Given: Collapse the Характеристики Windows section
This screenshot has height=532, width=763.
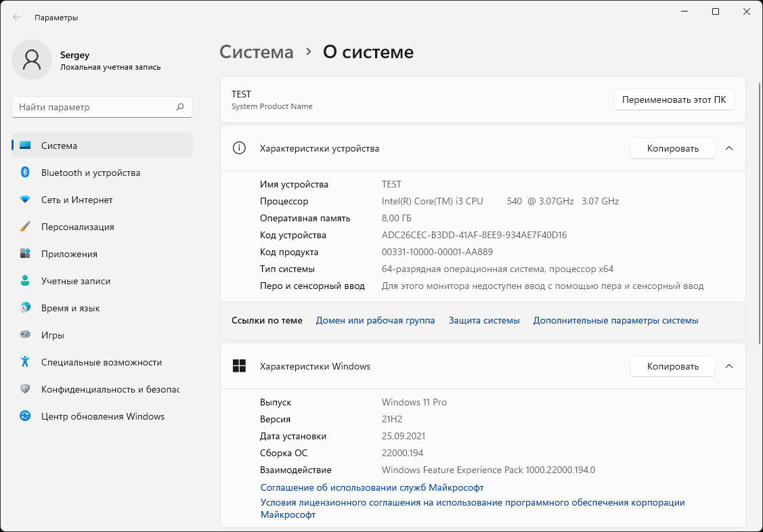Looking at the screenshot, I should [729, 366].
